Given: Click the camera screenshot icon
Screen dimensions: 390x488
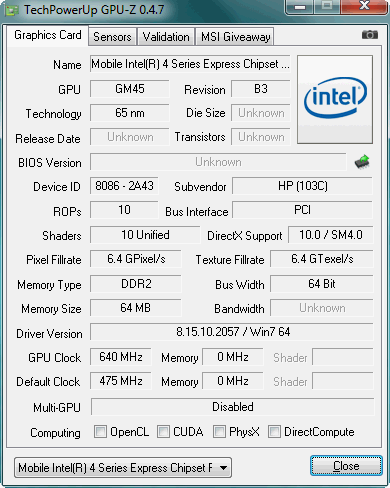Looking at the screenshot, I should pos(370,34).
